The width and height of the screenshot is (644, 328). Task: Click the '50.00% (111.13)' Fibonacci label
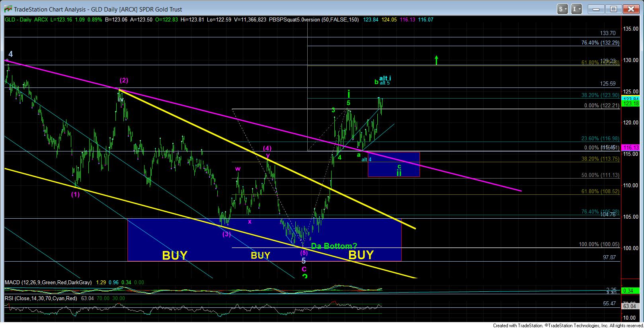click(600, 175)
